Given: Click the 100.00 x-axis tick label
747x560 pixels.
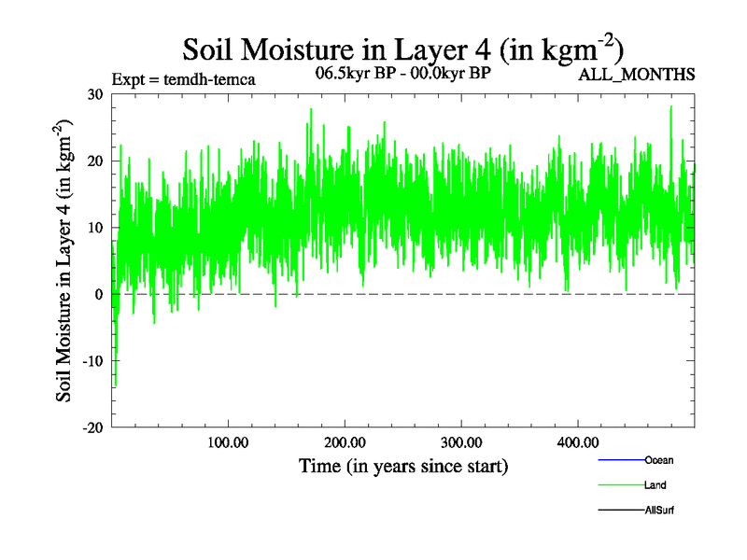Looking at the screenshot, I should point(227,442).
